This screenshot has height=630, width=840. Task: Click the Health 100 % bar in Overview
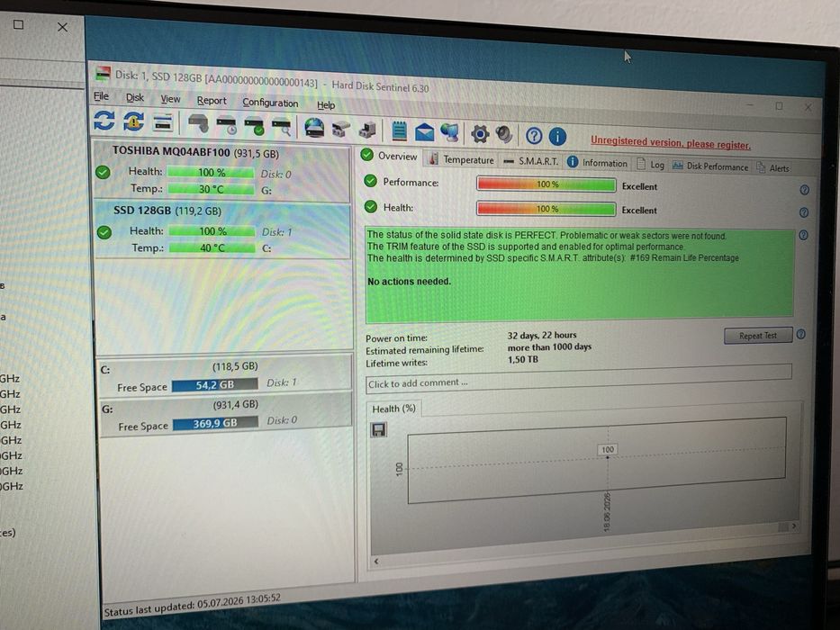(x=546, y=209)
